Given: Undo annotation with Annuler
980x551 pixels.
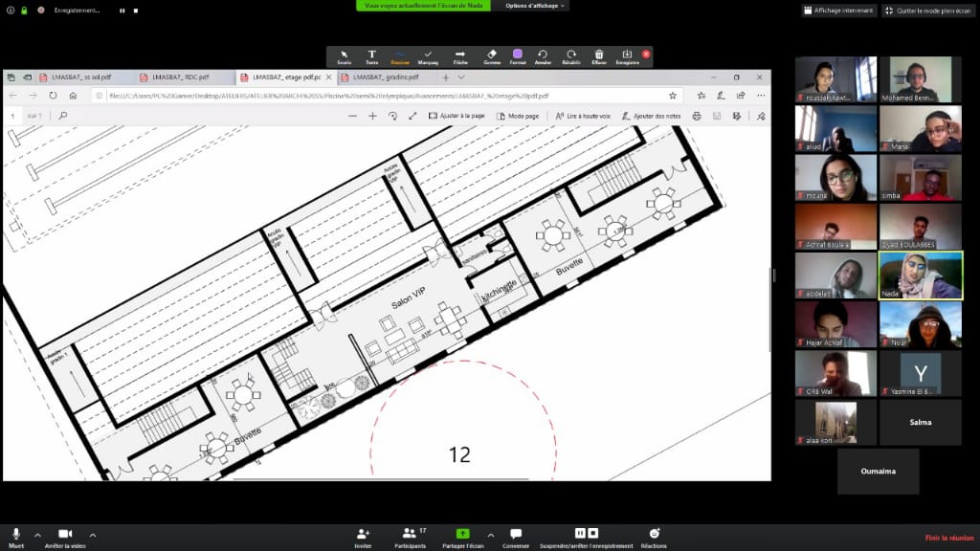Looking at the screenshot, I should tap(543, 56).
